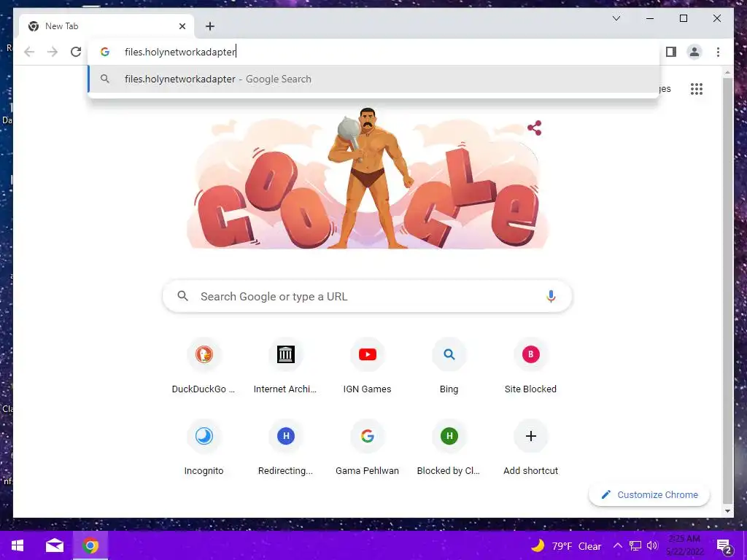This screenshot has width=747, height=560.
Task: Show hidden system tray icons
Action: pos(617,545)
